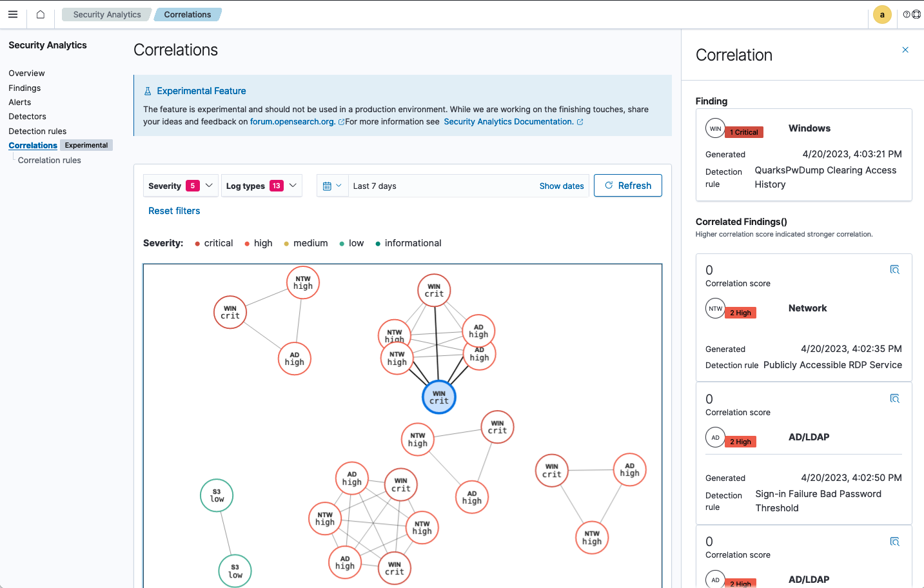Image resolution: width=924 pixels, height=588 pixels.
Task: Inspect the AD/LDAP finding details with magnifier icon
Action: point(895,398)
